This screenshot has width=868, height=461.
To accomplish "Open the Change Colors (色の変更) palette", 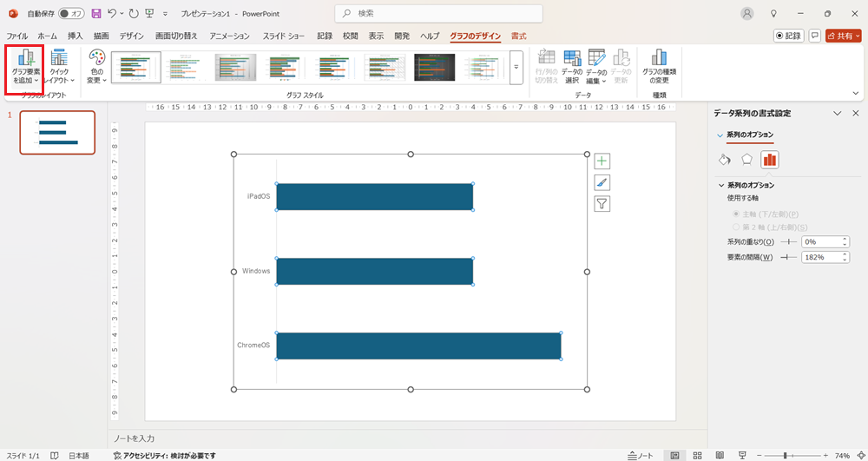I will coord(96,67).
